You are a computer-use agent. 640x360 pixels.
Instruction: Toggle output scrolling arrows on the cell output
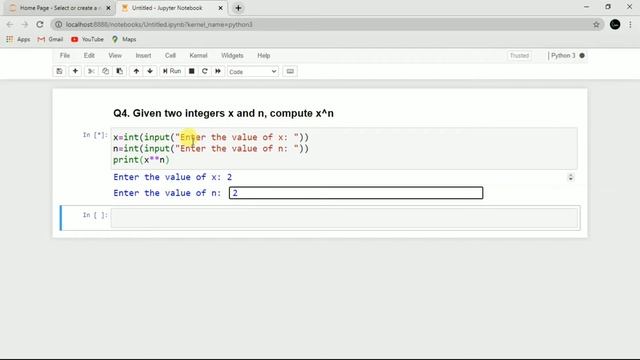click(x=571, y=177)
